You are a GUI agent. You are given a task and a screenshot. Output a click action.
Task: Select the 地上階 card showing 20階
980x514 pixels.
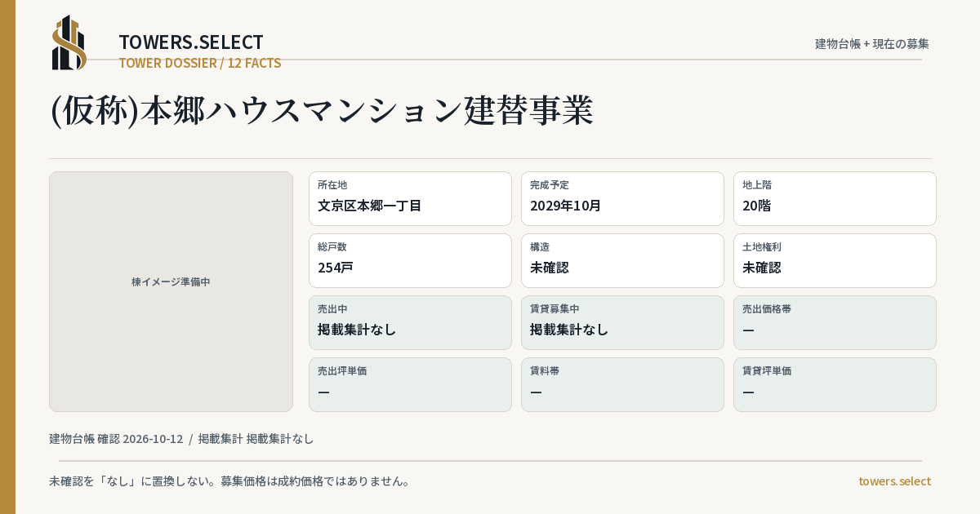click(x=835, y=198)
